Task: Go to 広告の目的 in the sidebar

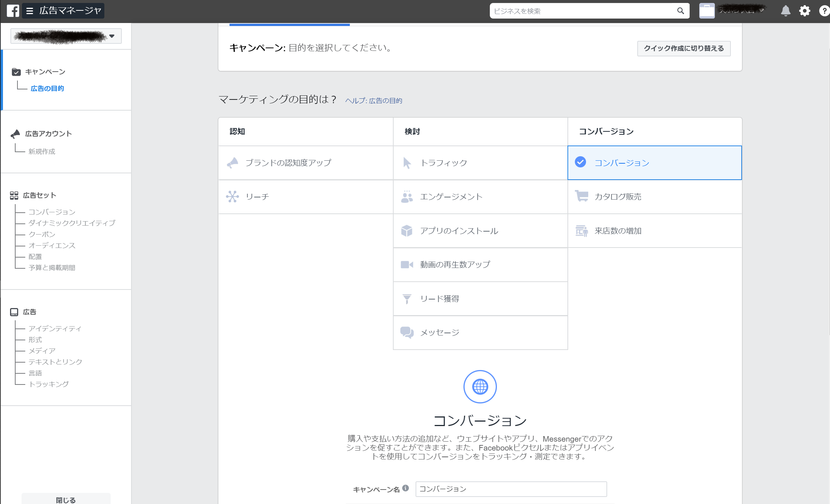Action: point(47,88)
